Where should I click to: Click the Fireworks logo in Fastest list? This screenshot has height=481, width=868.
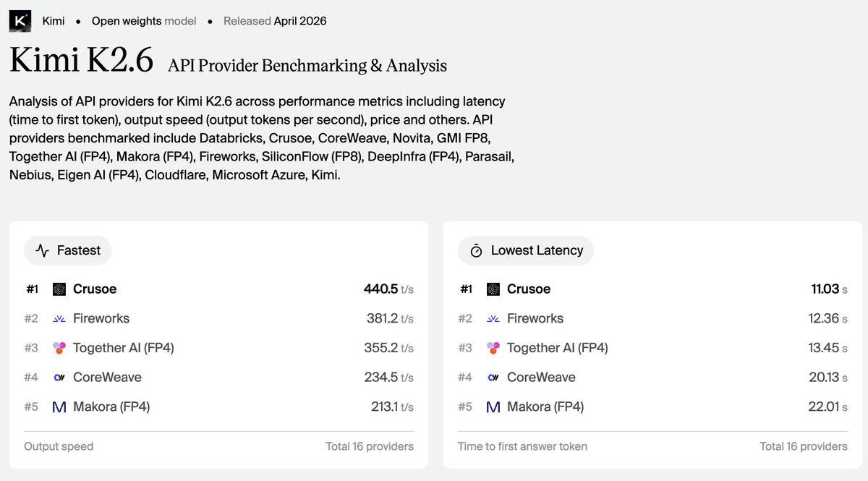tap(59, 318)
